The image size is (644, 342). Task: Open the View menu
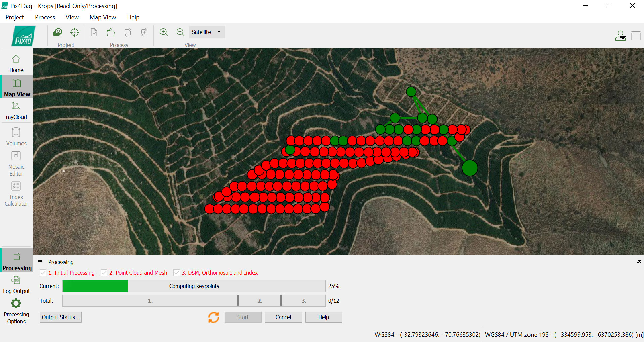pyautogui.click(x=72, y=17)
